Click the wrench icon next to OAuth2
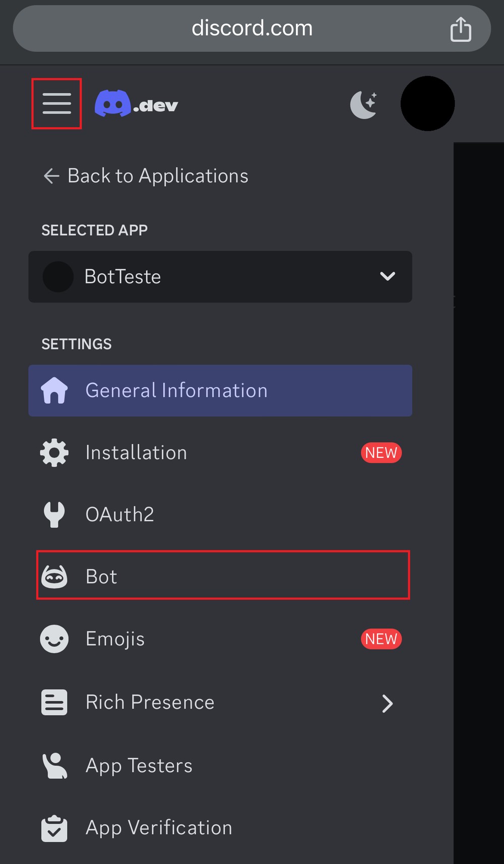The width and height of the screenshot is (504, 864). point(54,514)
